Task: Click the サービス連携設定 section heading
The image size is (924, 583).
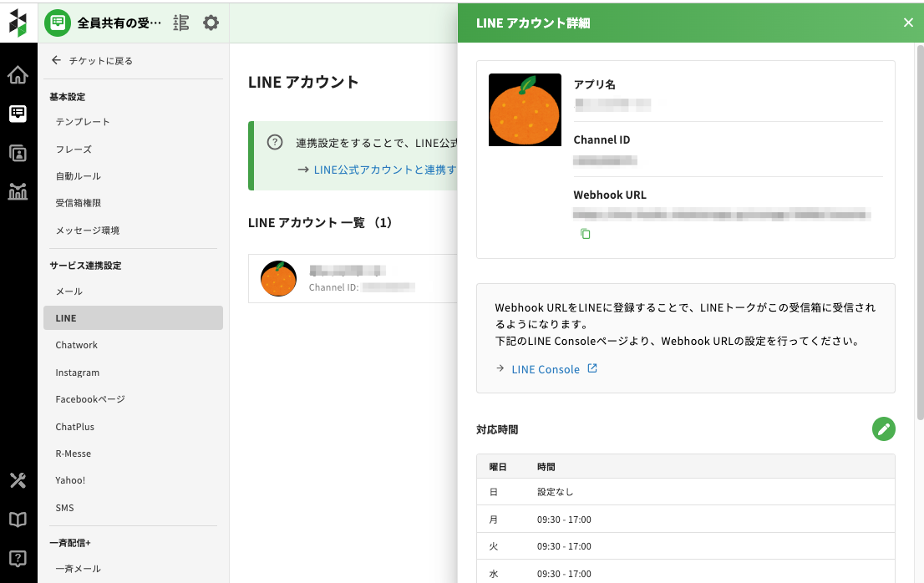Action: tap(85, 266)
